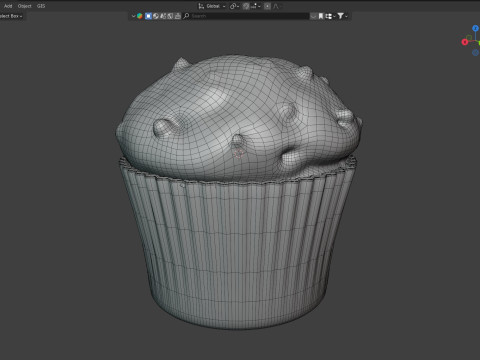Screen dimensions: 480x360
Task: Select the highlighted blue square mode icon
Action: [148, 16]
